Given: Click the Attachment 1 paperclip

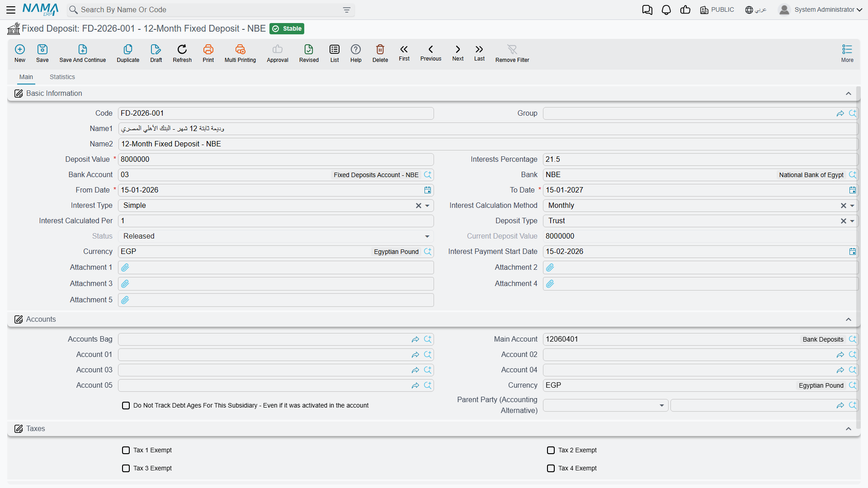Looking at the screenshot, I should pyautogui.click(x=125, y=267).
